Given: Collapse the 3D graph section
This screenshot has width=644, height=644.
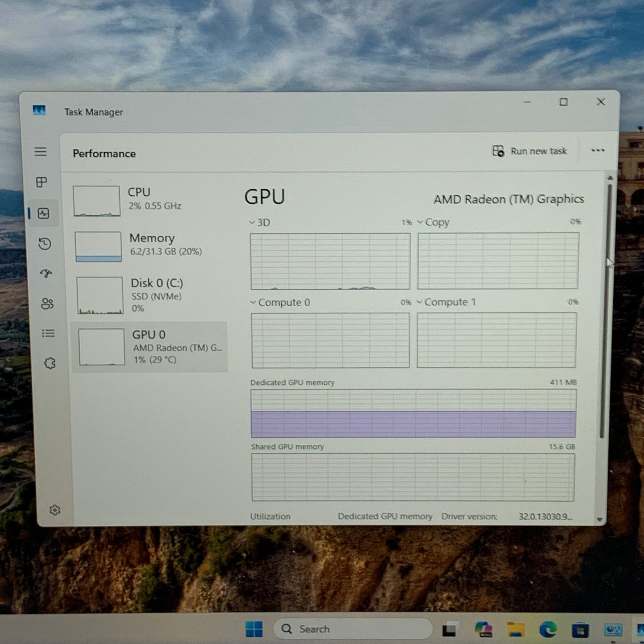Looking at the screenshot, I should pos(252,222).
